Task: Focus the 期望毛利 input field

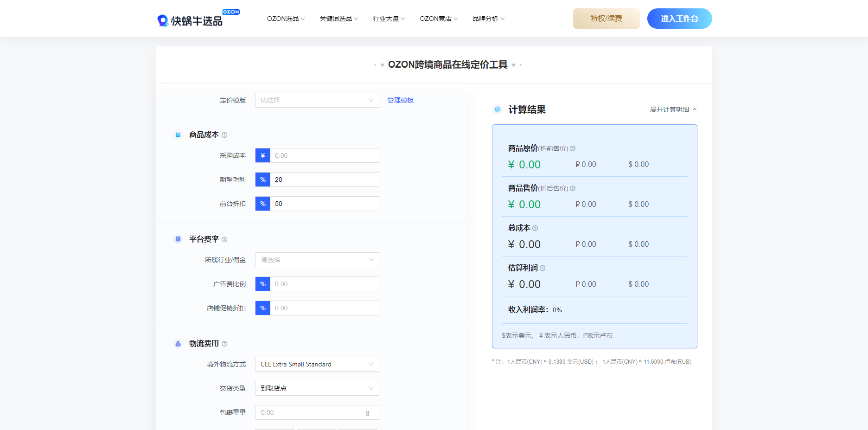Action: tap(325, 180)
